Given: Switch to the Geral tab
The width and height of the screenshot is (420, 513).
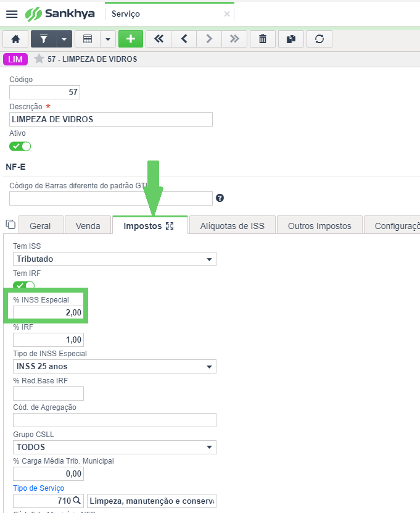Looking at the screenshot, I should click(x=41, y=226).
